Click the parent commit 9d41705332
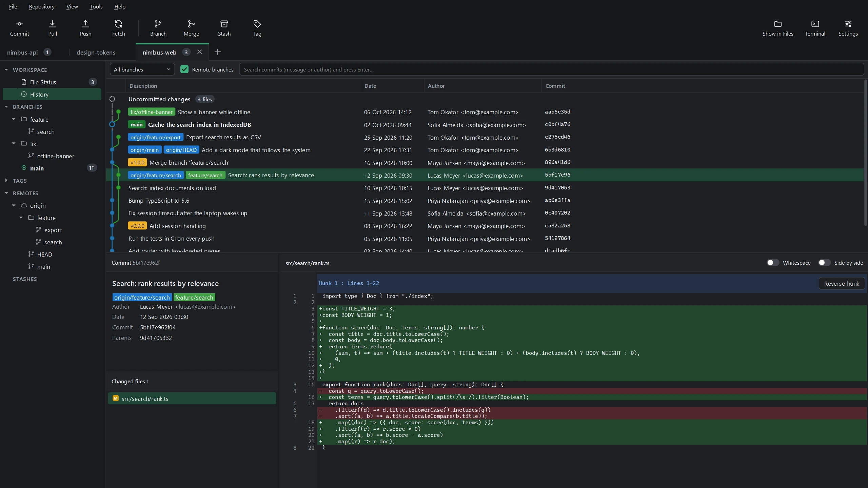868x488 pixels. (x=156, y=338)
